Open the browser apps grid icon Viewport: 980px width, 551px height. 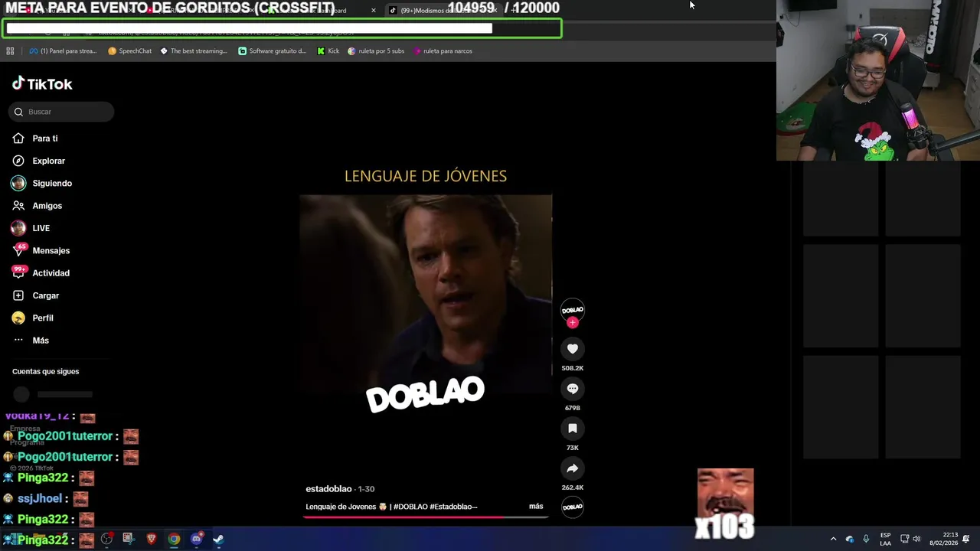[x=10, y=51]
